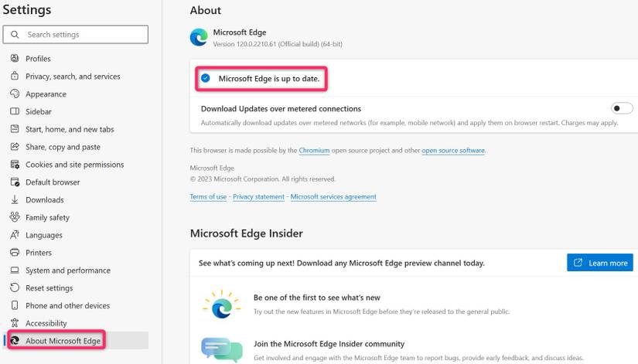638x364 pixels.
Task: Open the open source software link
Action: [453, 151]
